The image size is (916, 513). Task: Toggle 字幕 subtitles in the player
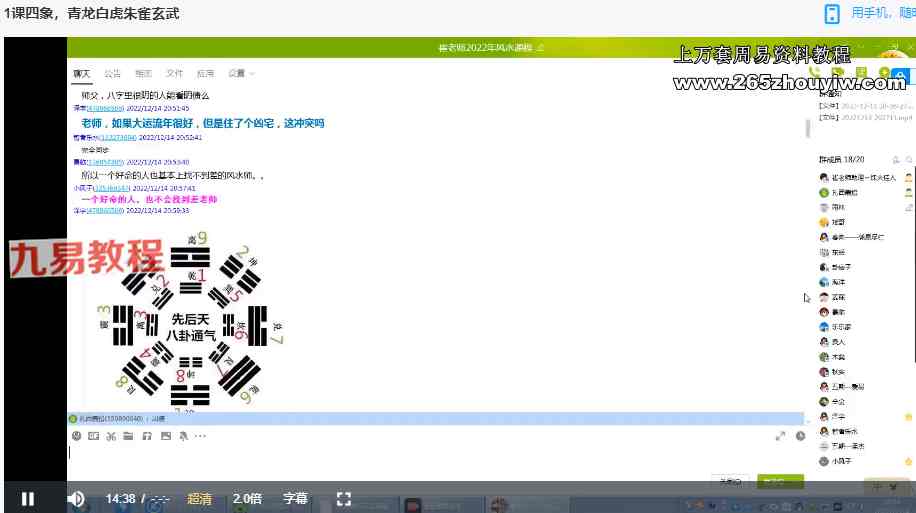pyautogui.click(x=295, y=498)
